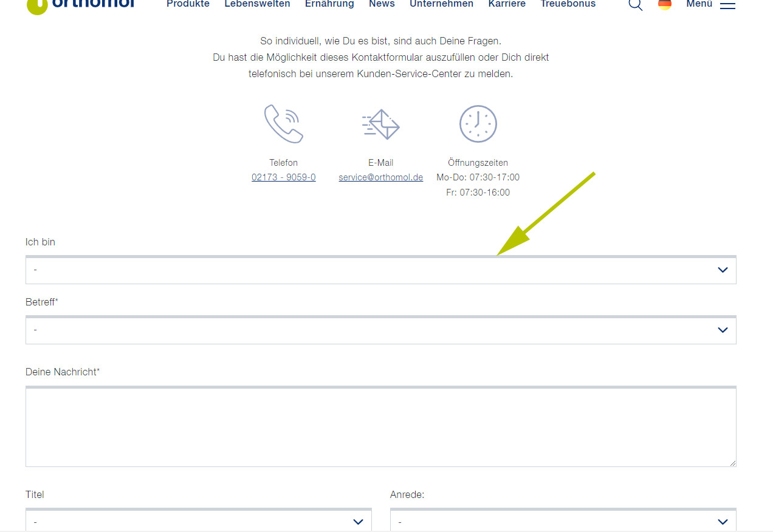Expand the Titel dropdown
Image resolution: width=773 pixels, height=532 pixels.
pyautogui.click(x=199, y=520)
